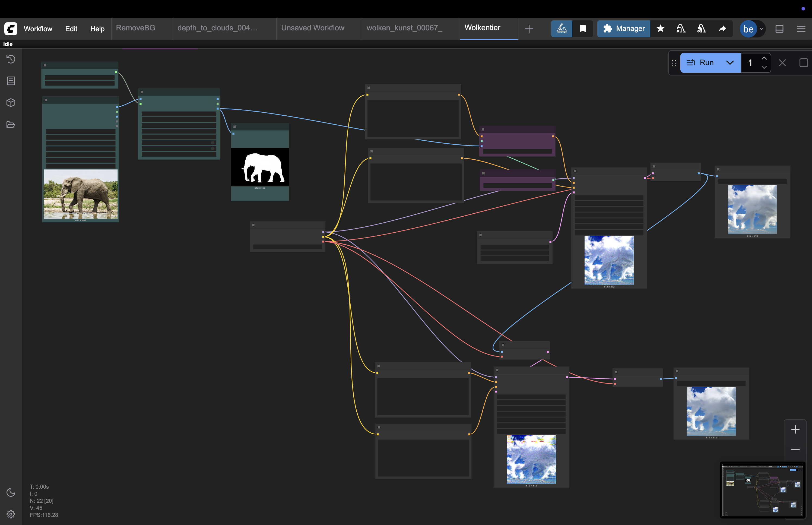The width and height of the screenshot is (812, 525).
Task: Open the workflows browser panel
Action: tap(11, 124)
